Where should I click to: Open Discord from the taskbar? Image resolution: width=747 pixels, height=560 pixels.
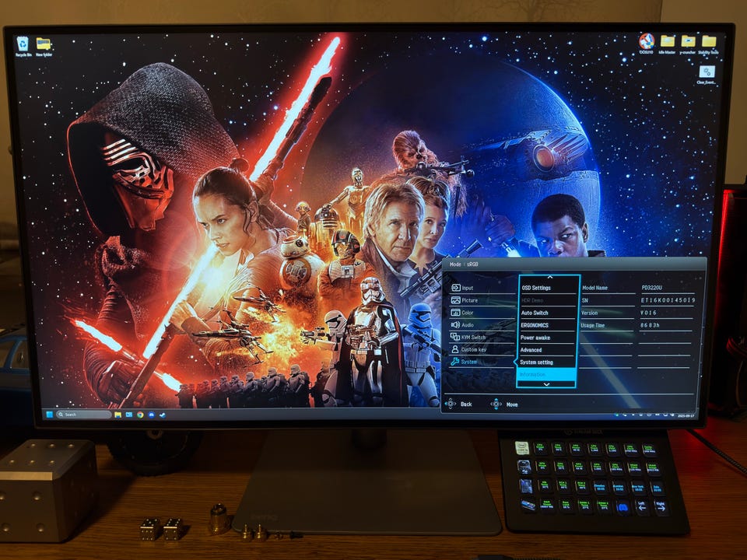pyautogui.click(x=151, y=415)
